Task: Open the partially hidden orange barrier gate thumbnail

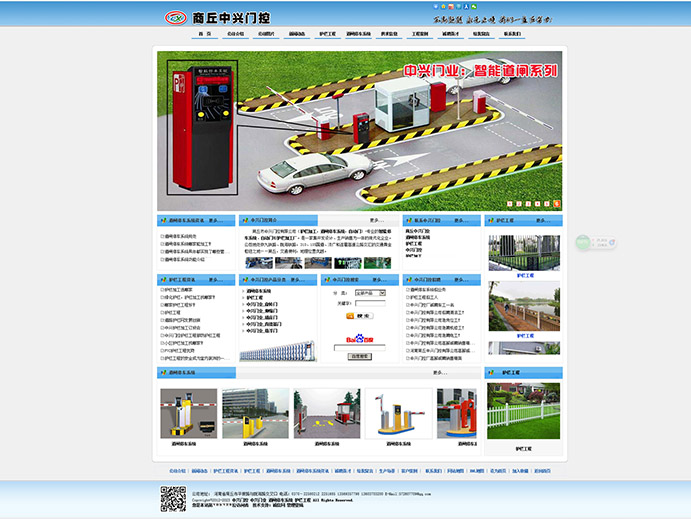Action: point(457,413)
